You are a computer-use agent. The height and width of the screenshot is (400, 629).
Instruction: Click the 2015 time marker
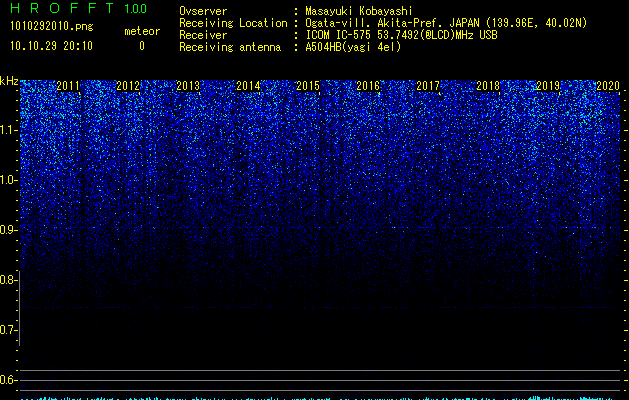308,85
